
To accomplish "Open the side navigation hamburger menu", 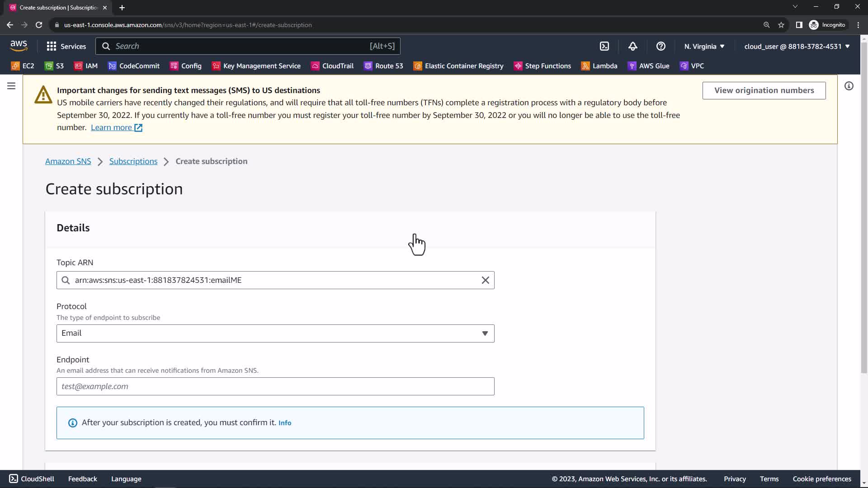I will pos(11,86).
